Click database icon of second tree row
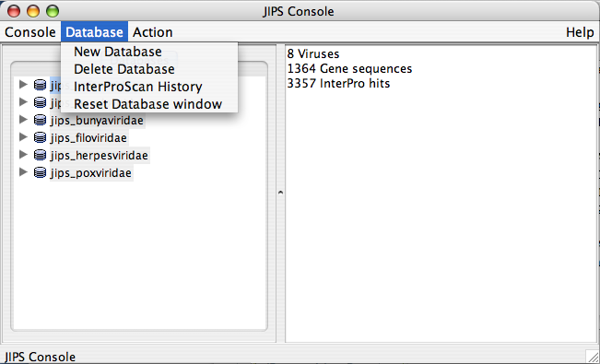 (40, 102)
